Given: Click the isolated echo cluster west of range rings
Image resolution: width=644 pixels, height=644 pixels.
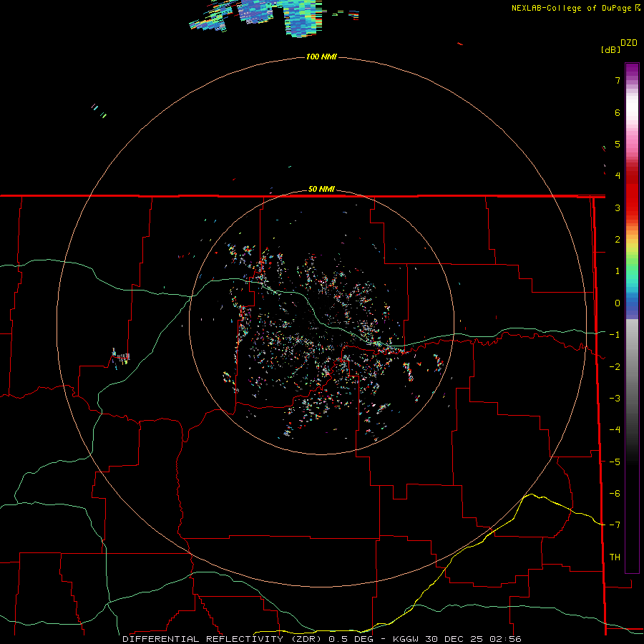Looking at the screenshot, I should coord(121,358).
